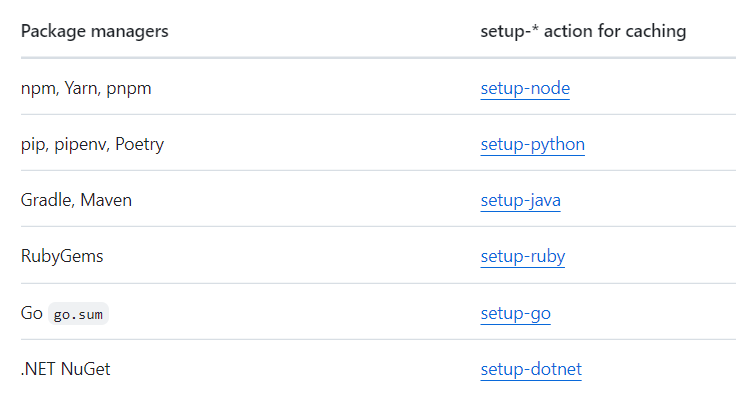Click the 'Package managers' column header
The height and width of the screenshot is (400, 736).
(94, 31)
